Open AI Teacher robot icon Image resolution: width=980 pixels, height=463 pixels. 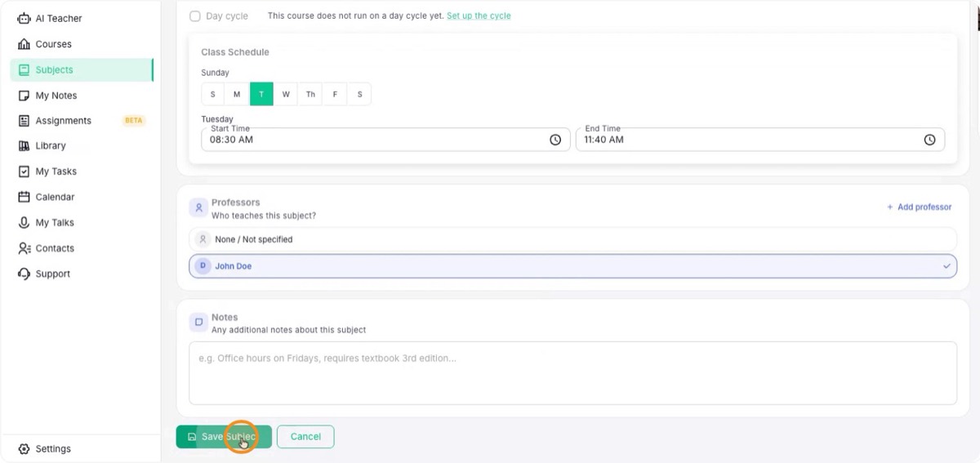tap(24, 18)
